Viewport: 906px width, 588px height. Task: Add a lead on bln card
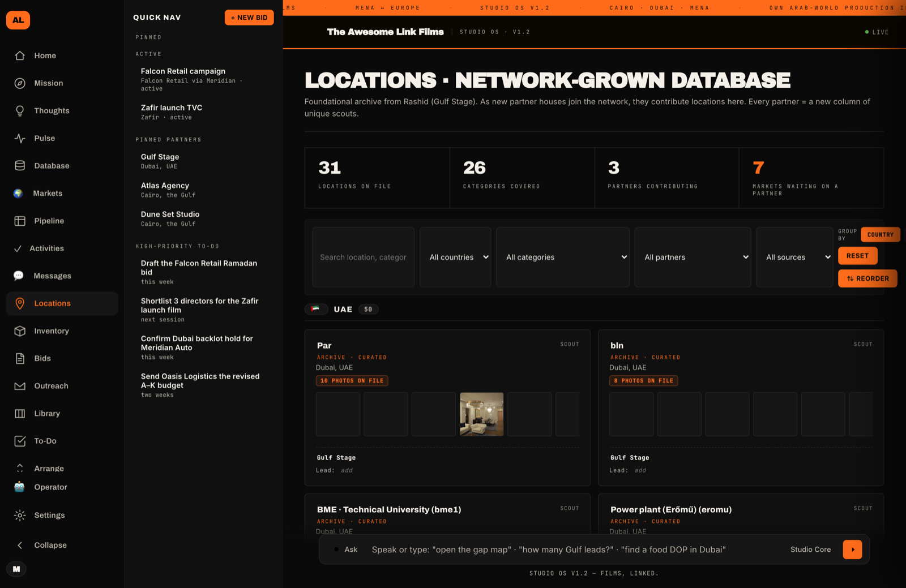pos(640,470)
